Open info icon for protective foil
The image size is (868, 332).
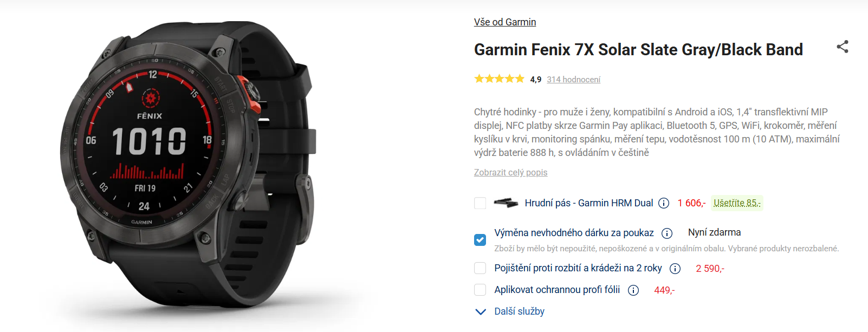633,290
